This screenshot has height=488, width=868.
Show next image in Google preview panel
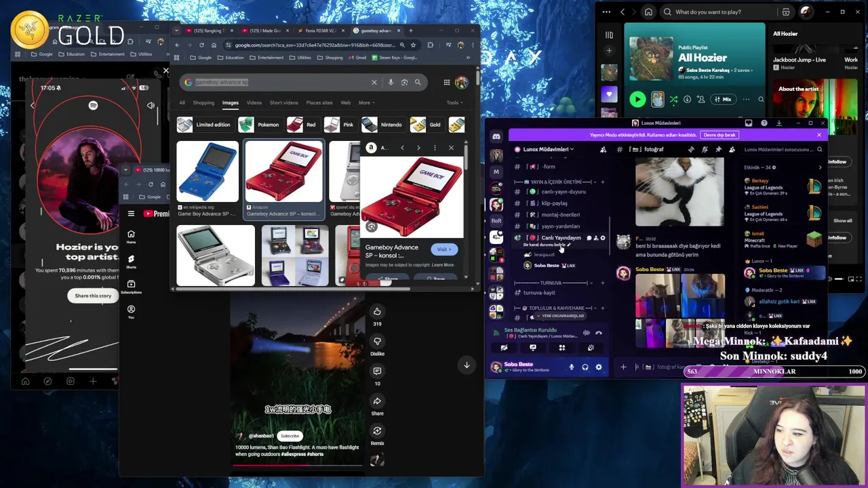point(418,147)
